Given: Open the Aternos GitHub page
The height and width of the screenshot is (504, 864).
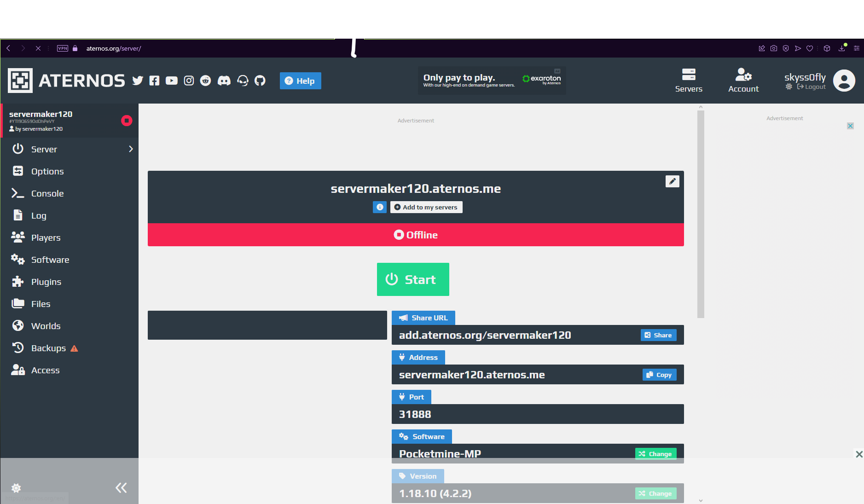Looking at the screenshot, I should [x=260, y=81].
